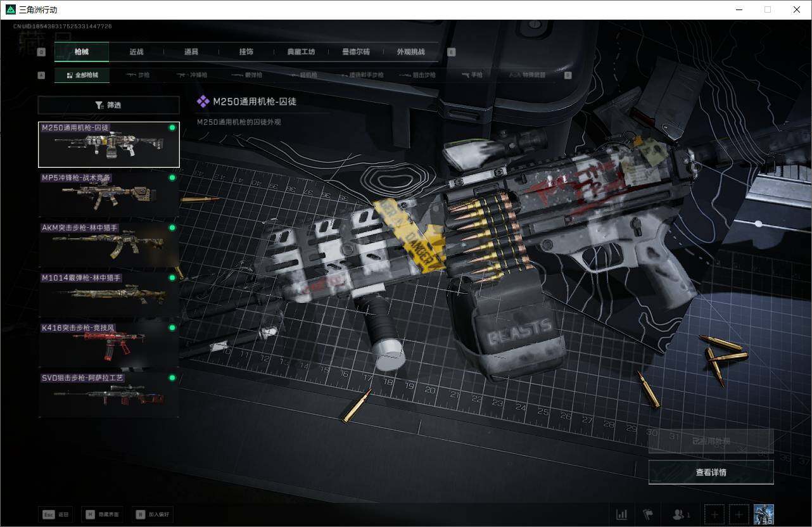The image size is (812, 527).
Task: Click the H 隐藏界面 hide interface button
Action: pyautogui.click(x=103, y=514)
